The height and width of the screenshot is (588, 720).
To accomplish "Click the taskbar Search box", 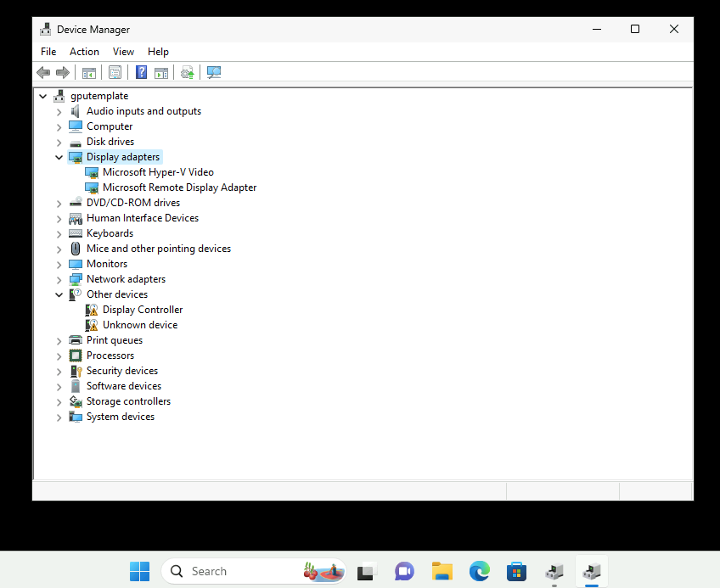I will click(x=254, y=572).
